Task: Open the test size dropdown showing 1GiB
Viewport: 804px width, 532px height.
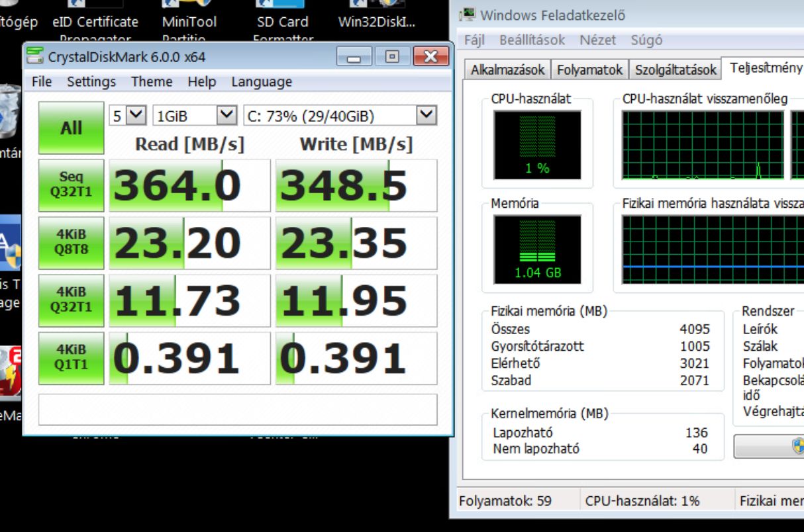Action: [195, 116]
